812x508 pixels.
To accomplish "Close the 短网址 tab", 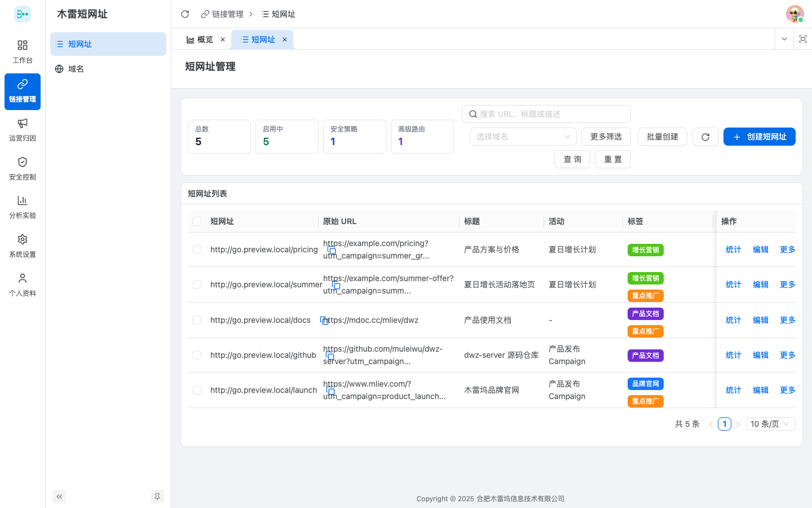I will pos(285,40).
